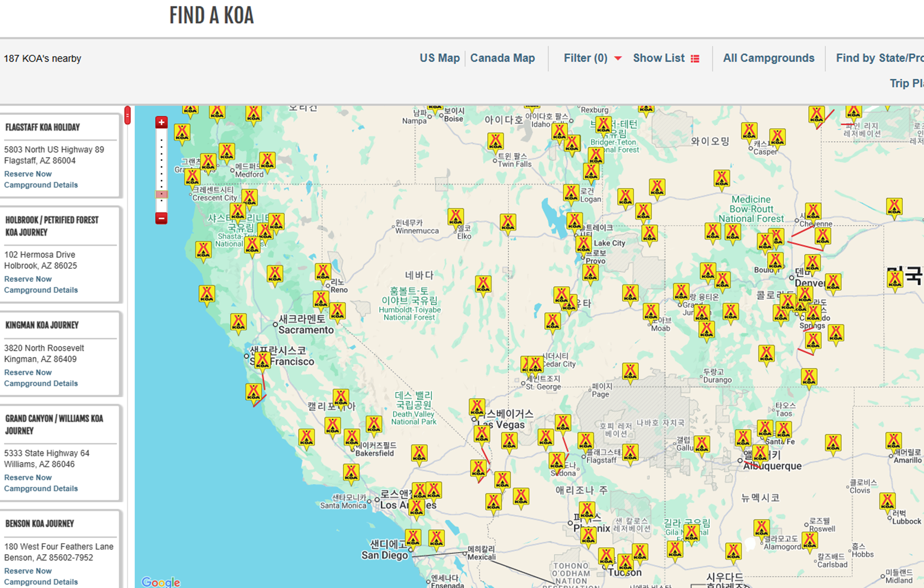Open the US Map tab
The image size is (924, 588).
click(x=439, y=58)
